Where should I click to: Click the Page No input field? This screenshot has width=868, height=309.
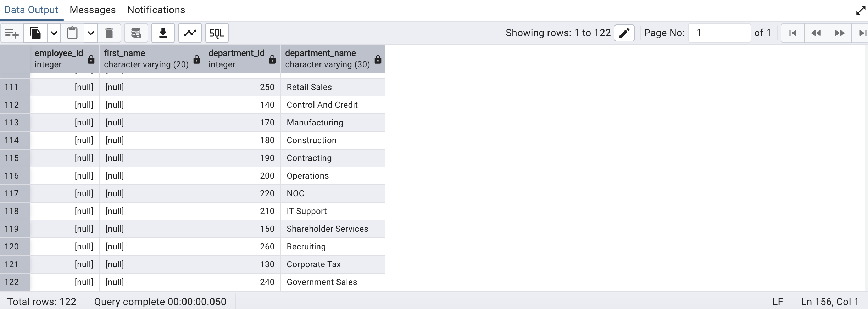click(x=719, y=33)
